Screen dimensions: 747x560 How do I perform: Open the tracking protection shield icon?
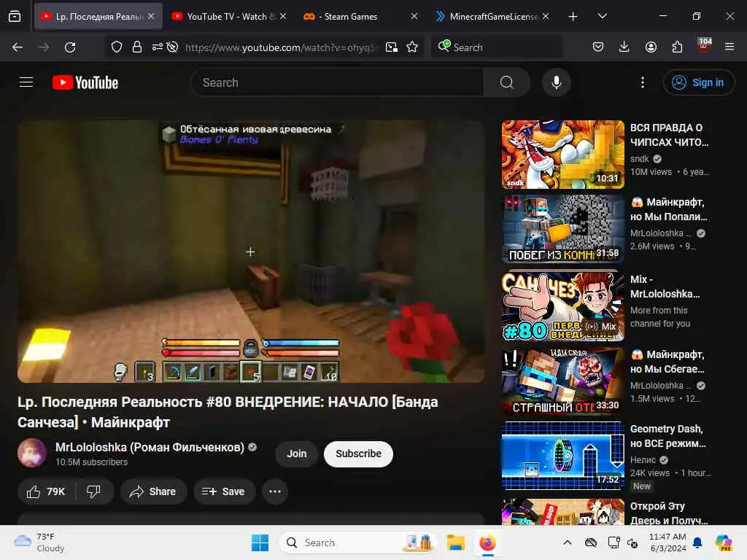pyautogui.click(x=117, y=47)
